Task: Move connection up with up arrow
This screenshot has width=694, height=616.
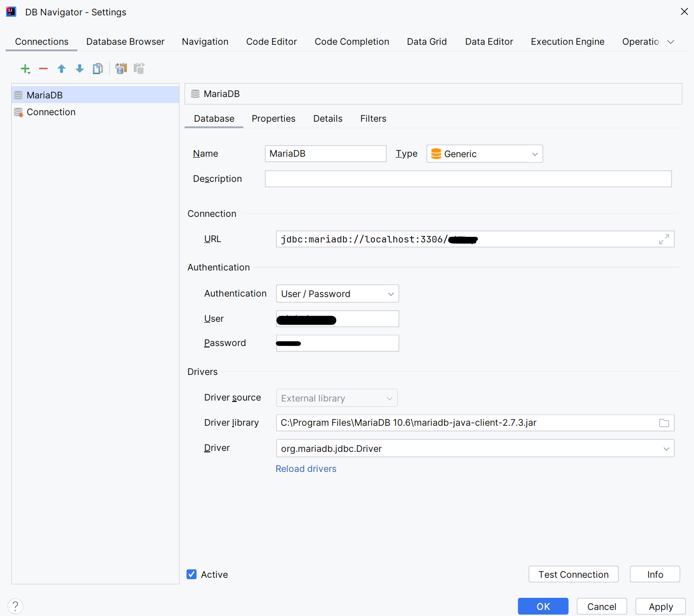Action: tap(62, 69)
